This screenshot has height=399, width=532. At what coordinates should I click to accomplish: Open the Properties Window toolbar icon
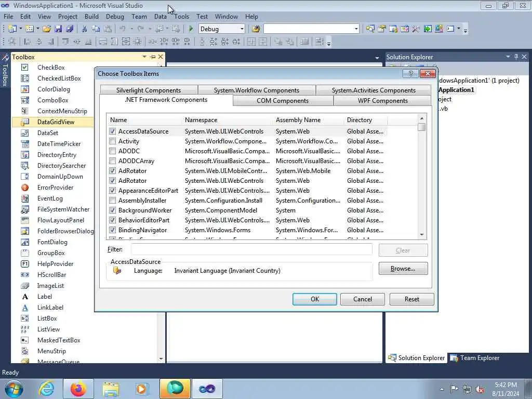pyautogui.click(x=382, y=29)
